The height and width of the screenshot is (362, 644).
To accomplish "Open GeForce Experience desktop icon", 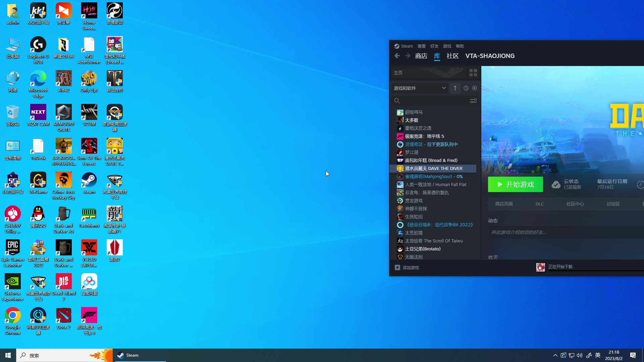I will pos(13,287).
